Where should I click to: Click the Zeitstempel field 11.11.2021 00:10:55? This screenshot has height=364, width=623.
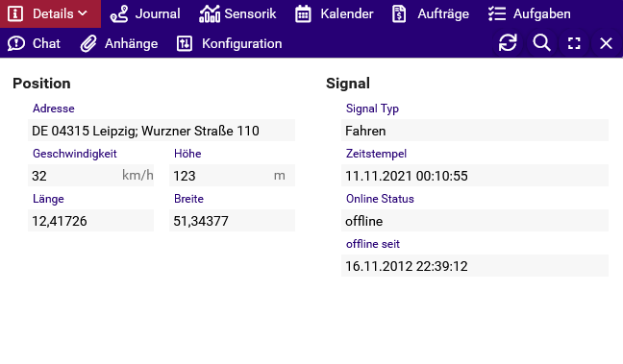(475, 176)
